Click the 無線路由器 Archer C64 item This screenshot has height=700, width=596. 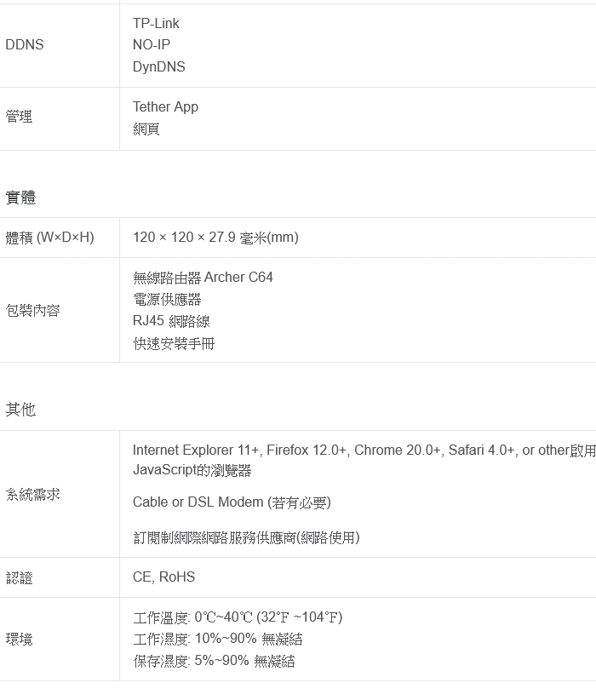click(x=203, y=278)
